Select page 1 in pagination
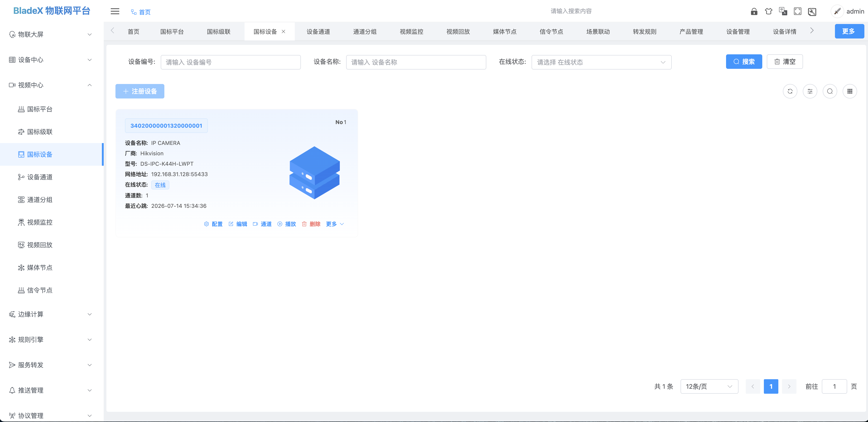This screenshot has height=422, width=868. click(x=771, y=386)
